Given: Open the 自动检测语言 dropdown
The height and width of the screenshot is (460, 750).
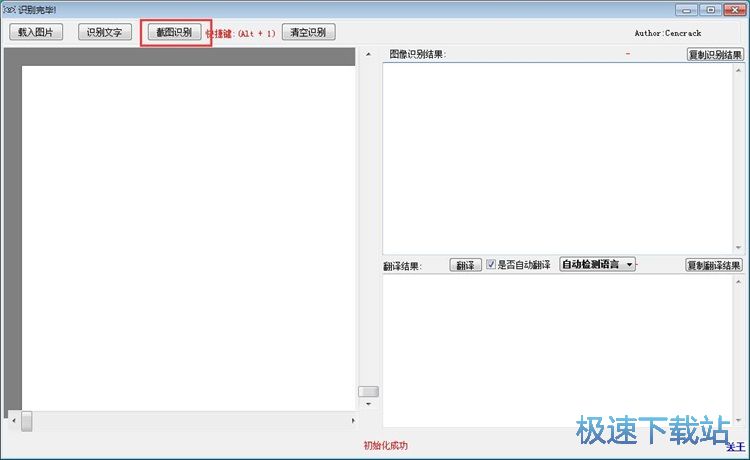Looking at the screenshot, I should [x=597, y=264].
